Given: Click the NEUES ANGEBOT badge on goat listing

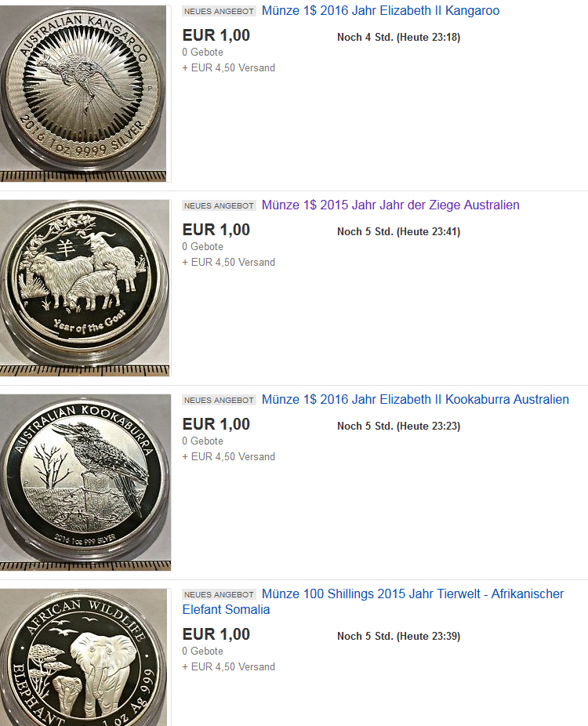Looking at the screenshot, I should [x=219, y=205].
